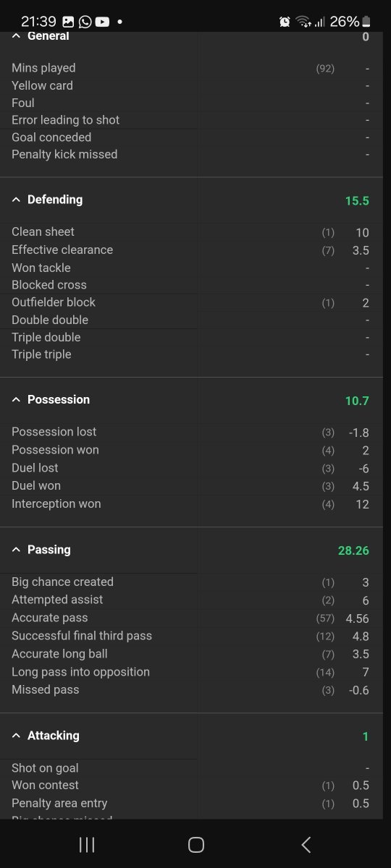Select the Clean sheet stat row
391x868 pixels.
coord(191,232)
